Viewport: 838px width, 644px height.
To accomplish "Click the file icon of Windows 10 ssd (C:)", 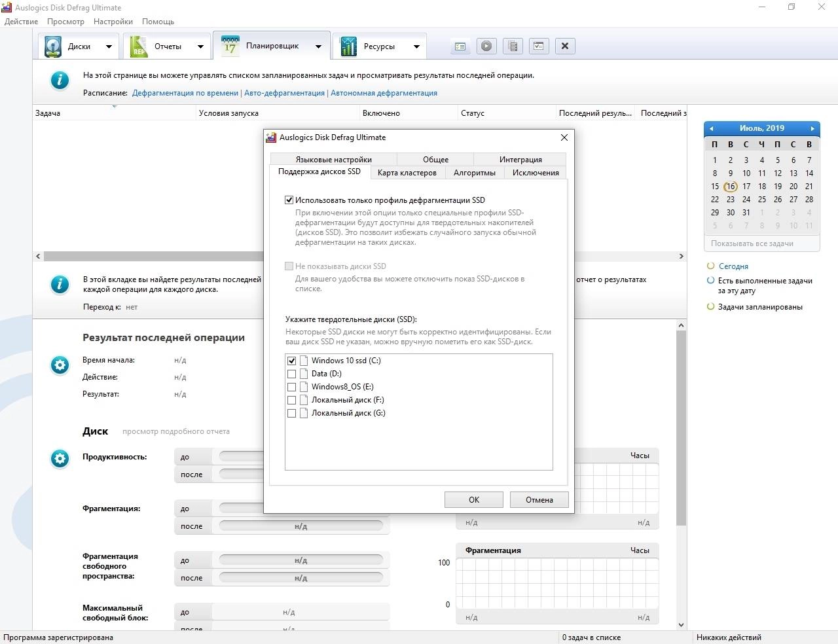I will (304, 361).
